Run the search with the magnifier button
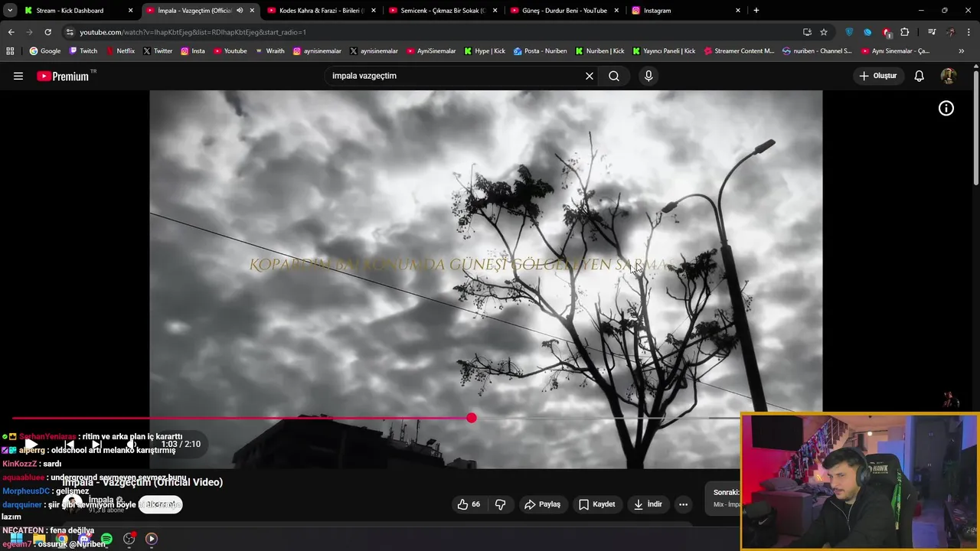 [614, 76]
